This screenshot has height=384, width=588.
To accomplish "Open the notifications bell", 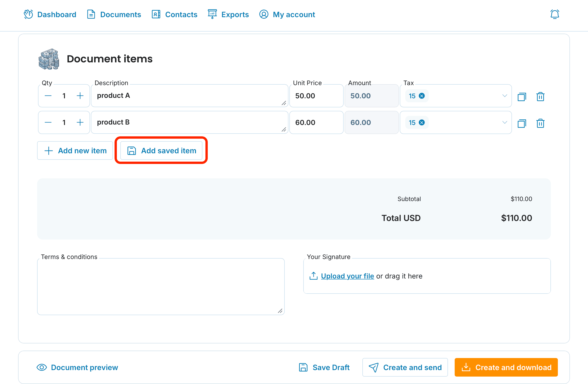I will [x=555, y=14].
